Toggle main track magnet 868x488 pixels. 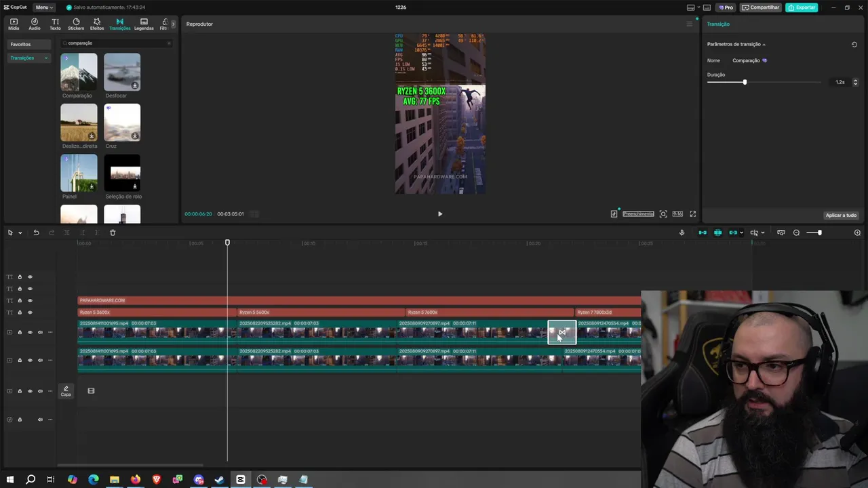[703, 233]
